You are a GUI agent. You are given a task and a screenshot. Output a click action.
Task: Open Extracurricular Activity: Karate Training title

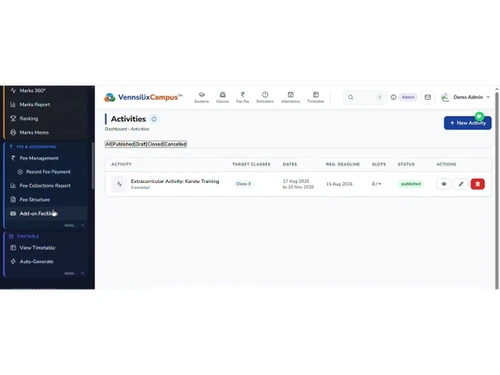175,181
